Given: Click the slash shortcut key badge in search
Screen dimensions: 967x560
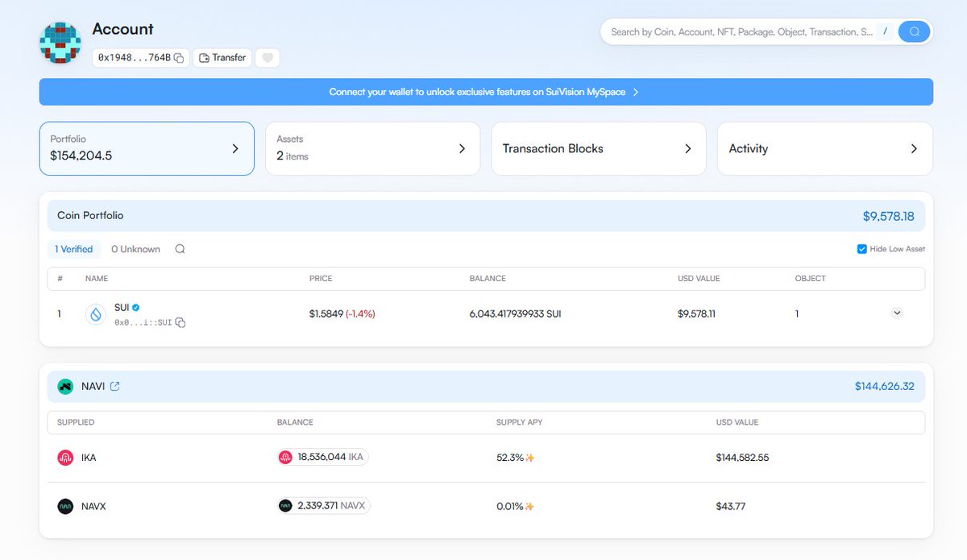Looking at the screenshot, I should pos(885,31).
